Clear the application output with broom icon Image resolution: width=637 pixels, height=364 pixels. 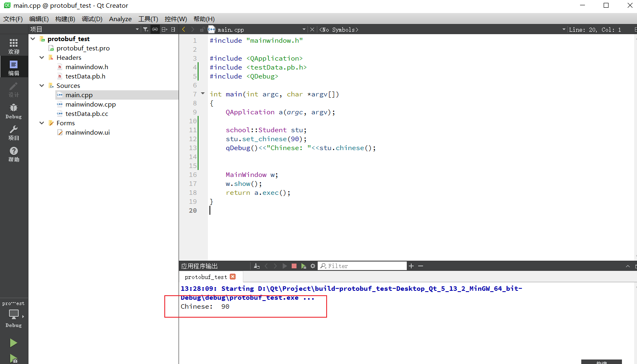tap(256, 266)
